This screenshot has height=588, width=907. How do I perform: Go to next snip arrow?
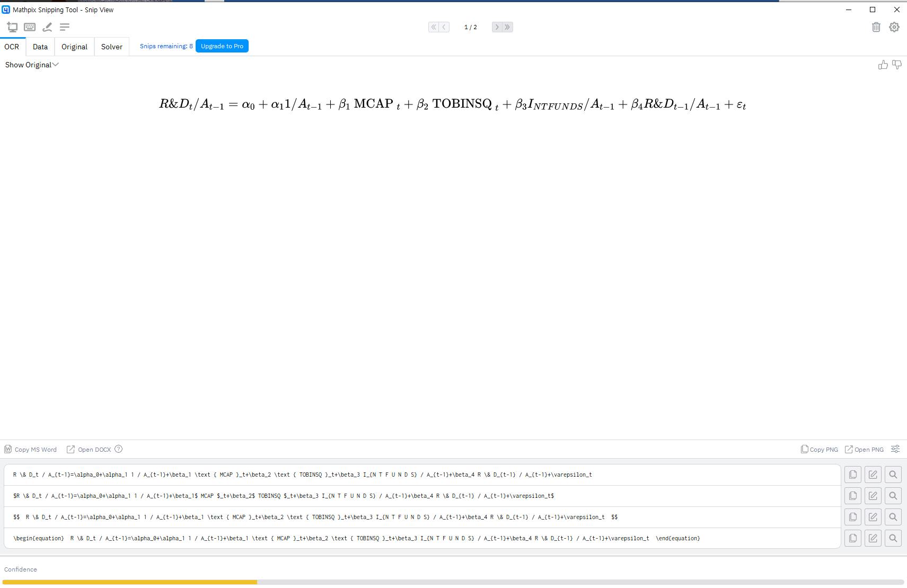497,27
